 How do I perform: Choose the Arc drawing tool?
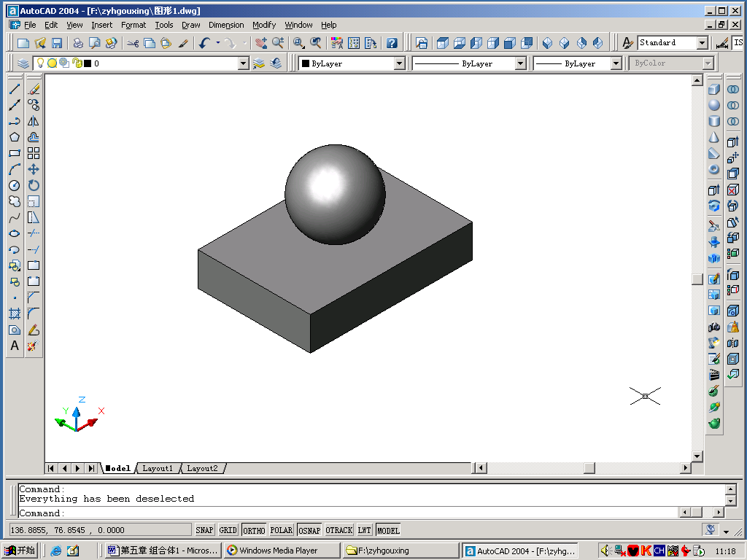[x=15, y=169]
